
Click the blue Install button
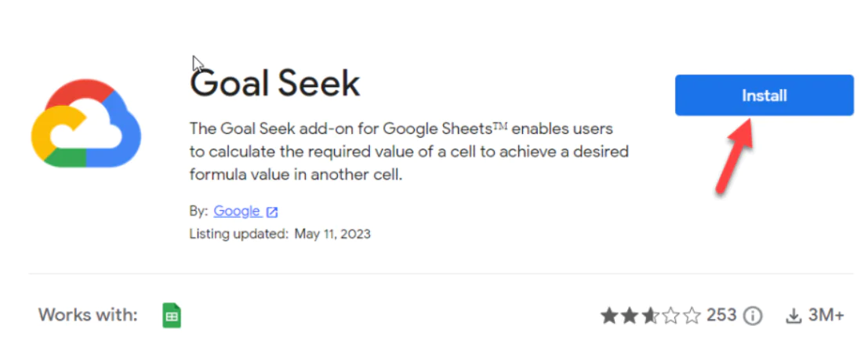click(x=764, y=96)
